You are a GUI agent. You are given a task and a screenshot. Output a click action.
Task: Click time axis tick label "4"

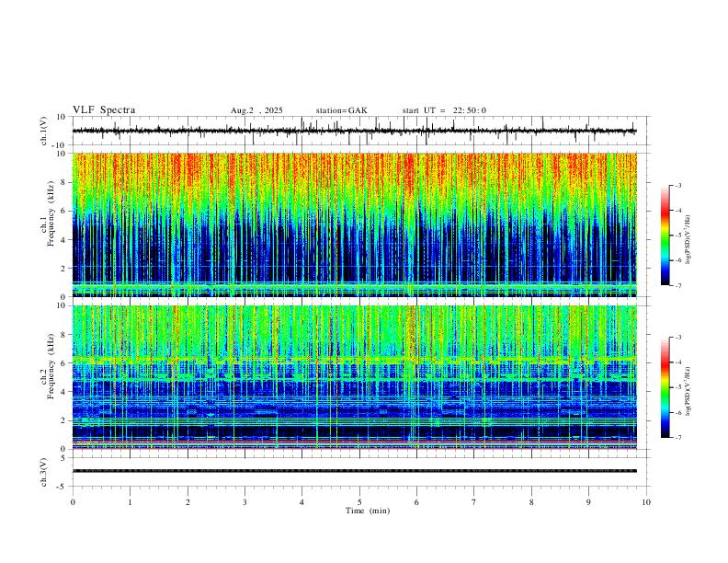coord(301,502)
